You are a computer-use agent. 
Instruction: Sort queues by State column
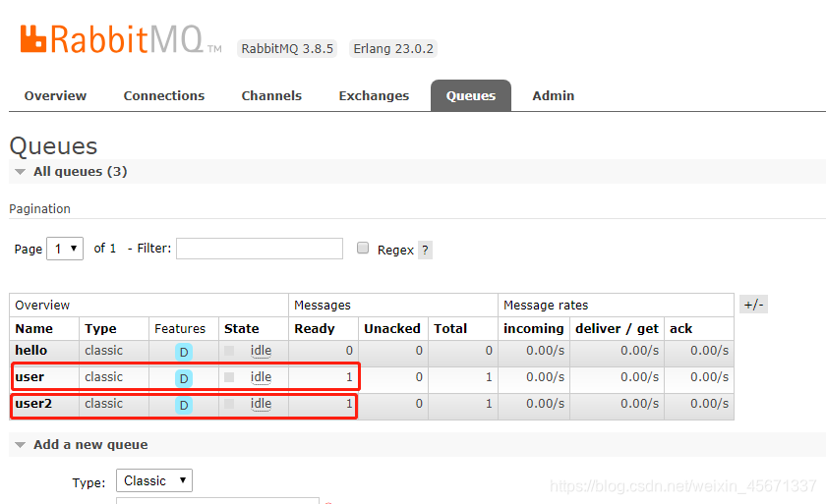click(x=242, y=329)
